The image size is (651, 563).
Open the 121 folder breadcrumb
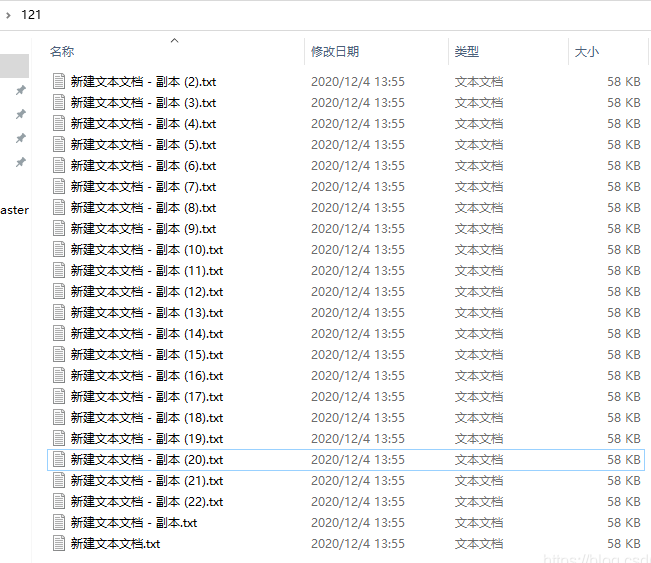coord(31,15)
